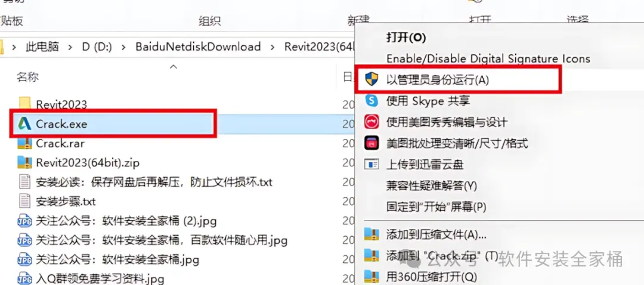
Task: Click the archive icon beside 添加到 Crack.zip
Action: 371,256
